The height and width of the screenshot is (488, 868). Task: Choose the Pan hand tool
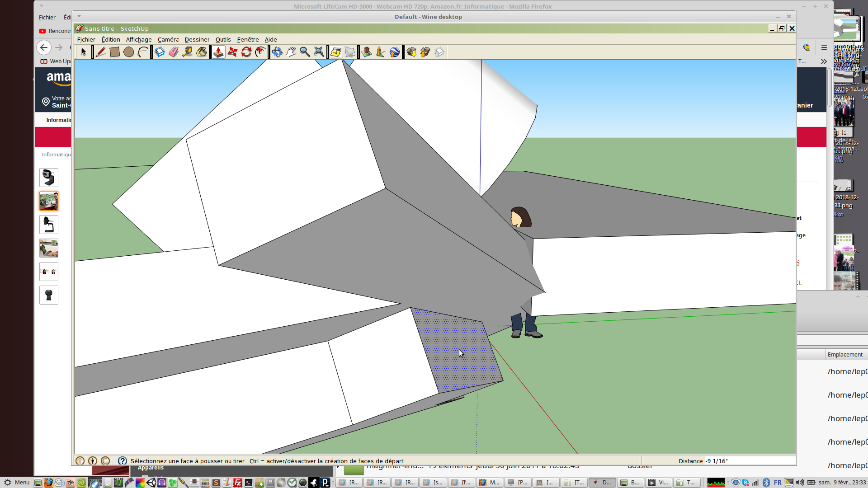pyautogui.click(x=291, y=52)
